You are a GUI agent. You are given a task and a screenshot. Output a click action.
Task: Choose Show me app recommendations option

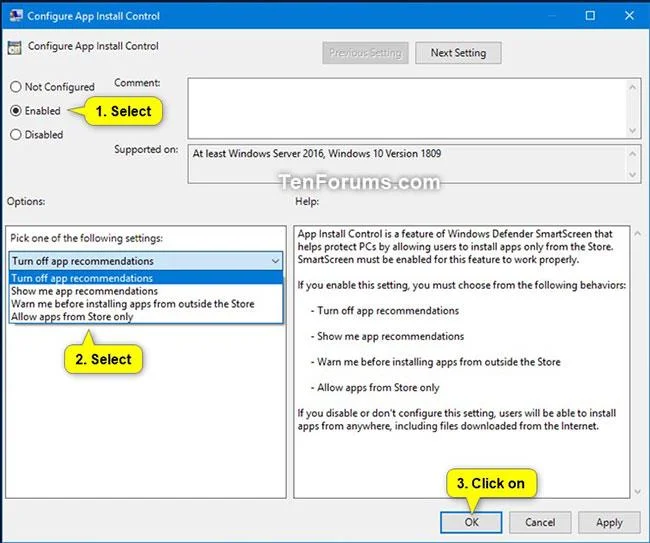click(x=146, y=291)
